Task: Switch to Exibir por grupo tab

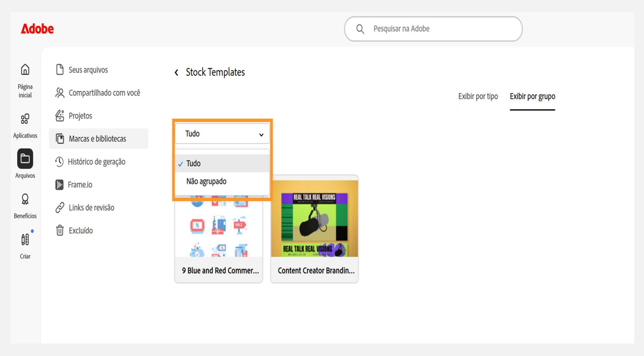Action: pos(532,97)
